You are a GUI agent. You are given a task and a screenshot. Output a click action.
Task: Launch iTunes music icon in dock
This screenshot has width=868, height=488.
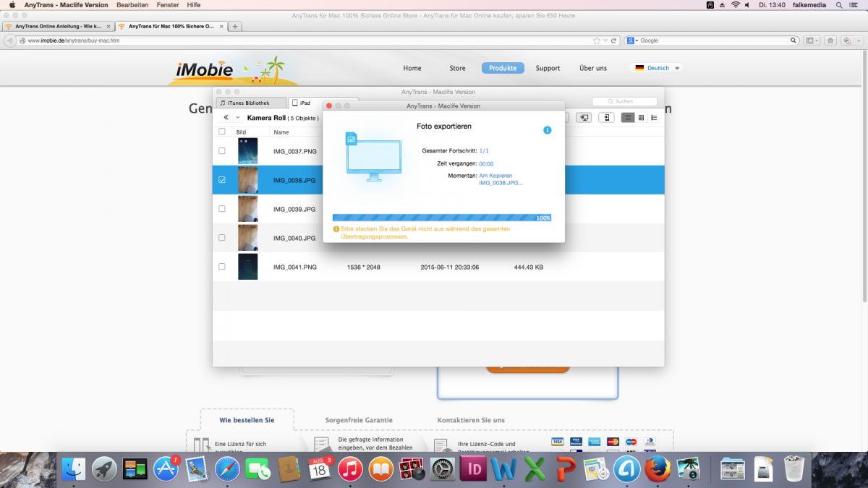pos(350,470)
